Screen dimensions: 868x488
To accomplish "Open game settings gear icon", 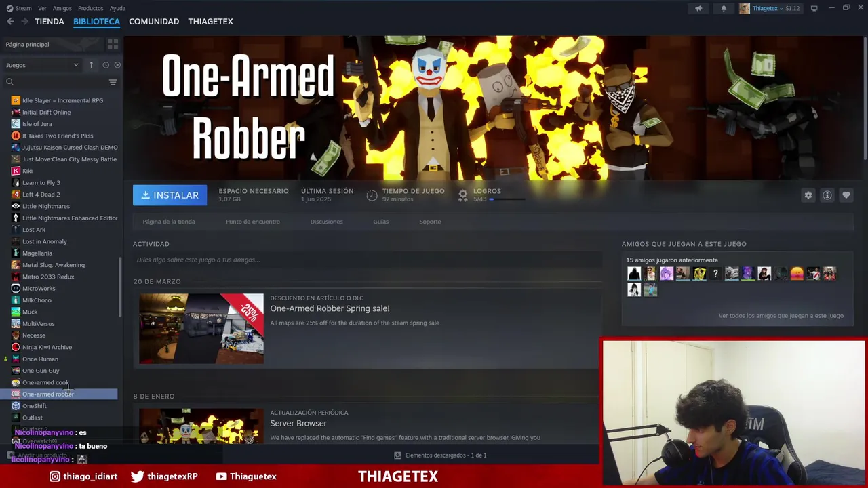I will 808,195.
